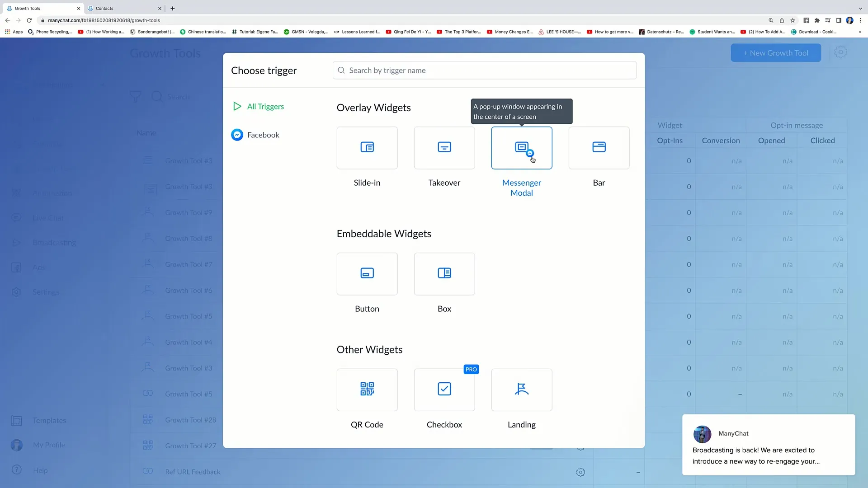Image resolution: width=868 pixels, height=488 pixels.
Task: Click the Opened column header
Action: 771,141
